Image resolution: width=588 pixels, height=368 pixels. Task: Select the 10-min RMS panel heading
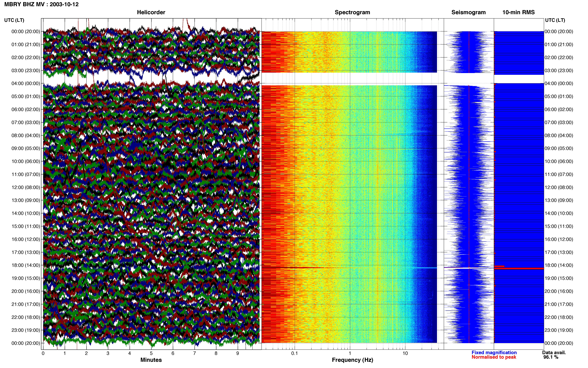pos(518,12)
